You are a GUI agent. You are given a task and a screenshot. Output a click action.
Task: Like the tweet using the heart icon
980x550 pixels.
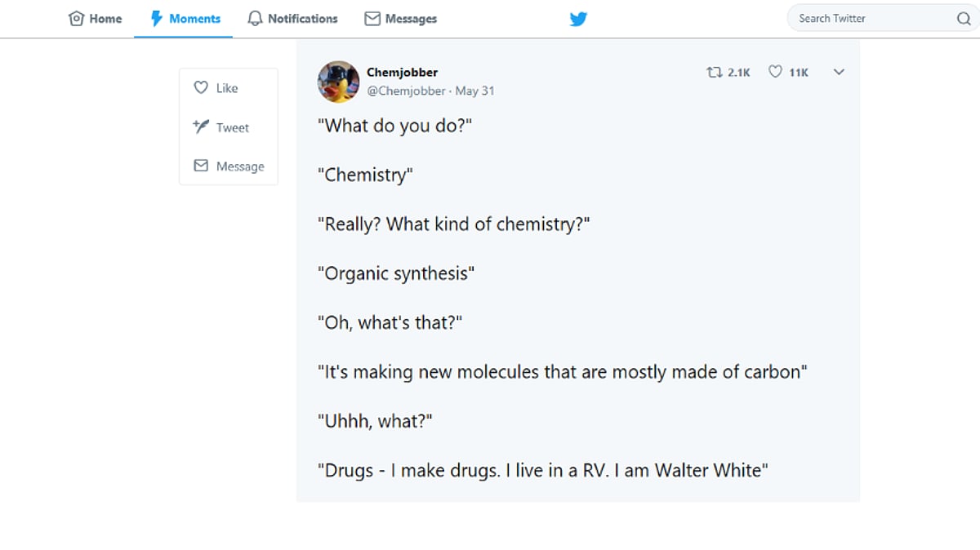pos(774,72)
